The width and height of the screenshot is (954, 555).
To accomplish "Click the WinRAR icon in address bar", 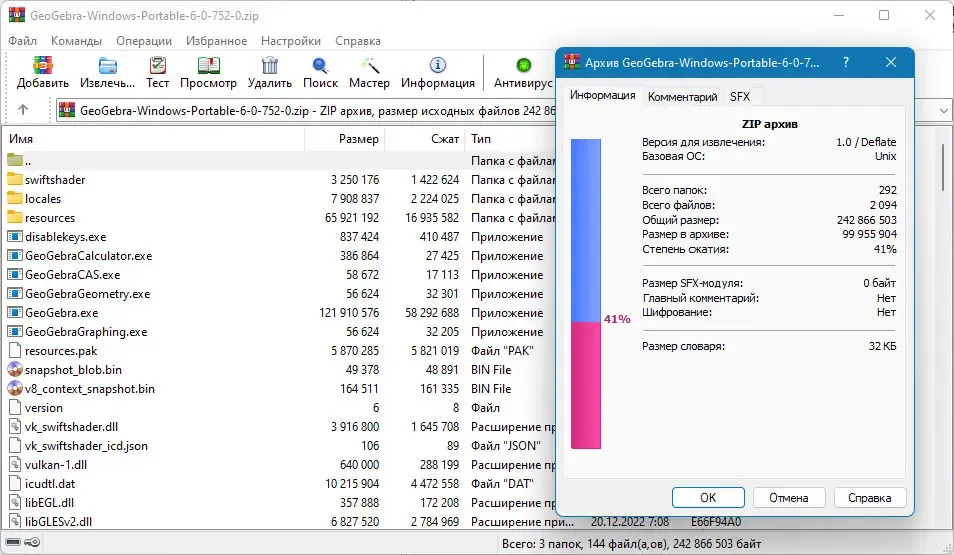I will (67, 110).
